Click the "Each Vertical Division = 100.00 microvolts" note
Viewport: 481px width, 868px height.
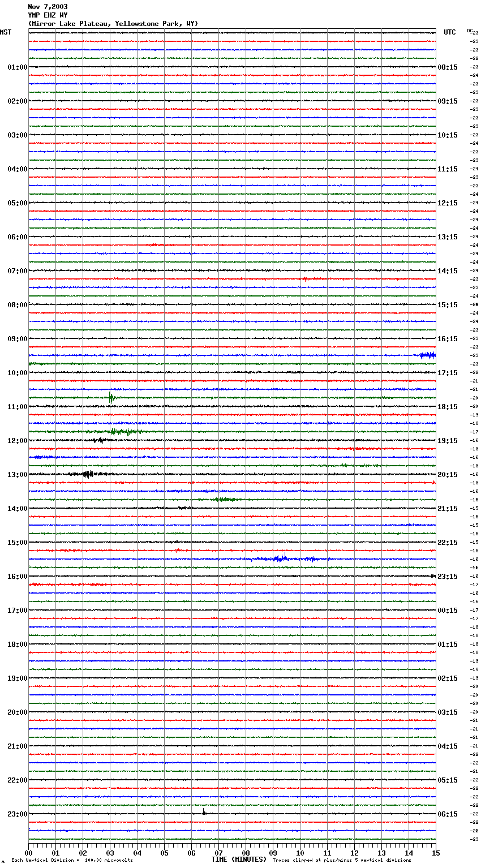tap(72, 861)
